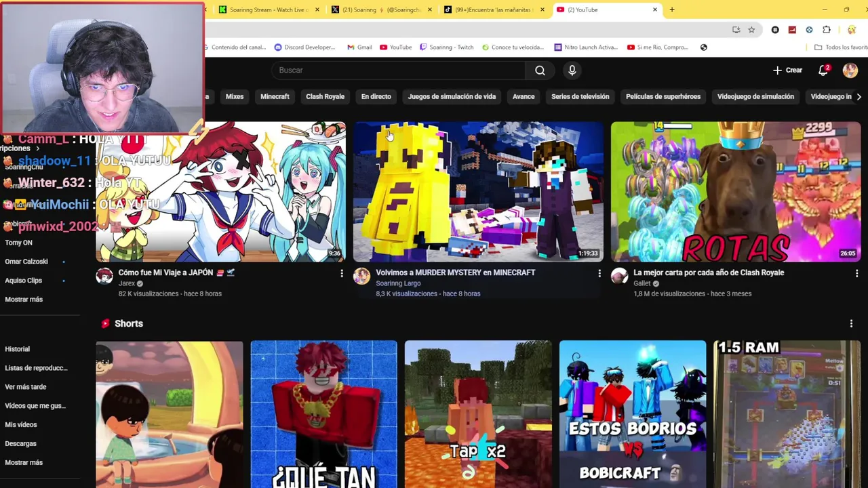Image resolution: width=868 pixels, height=488 pixels.
Task: Select the Minecraft filter chip
Action: (x=275, y=97)
